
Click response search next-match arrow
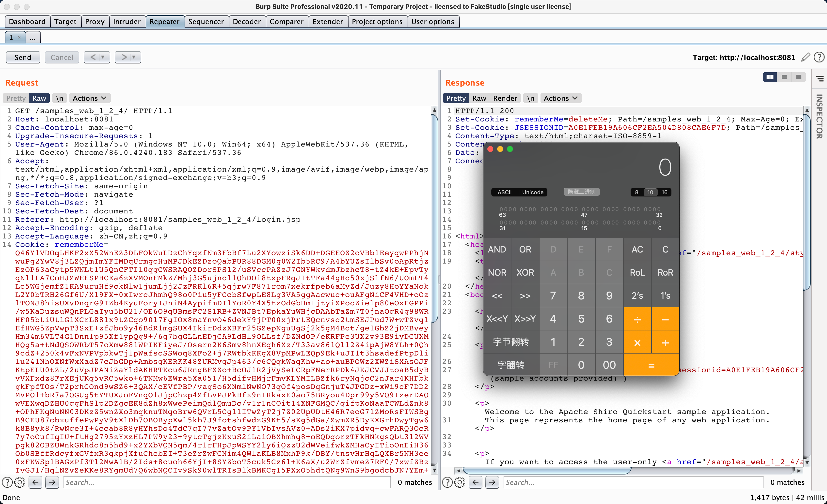(492, 482)
